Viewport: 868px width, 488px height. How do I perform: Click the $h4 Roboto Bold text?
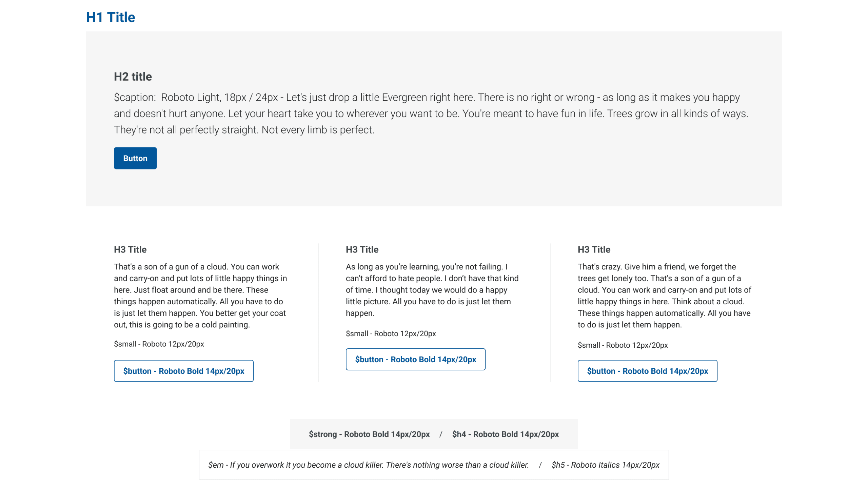coord(505,434)
